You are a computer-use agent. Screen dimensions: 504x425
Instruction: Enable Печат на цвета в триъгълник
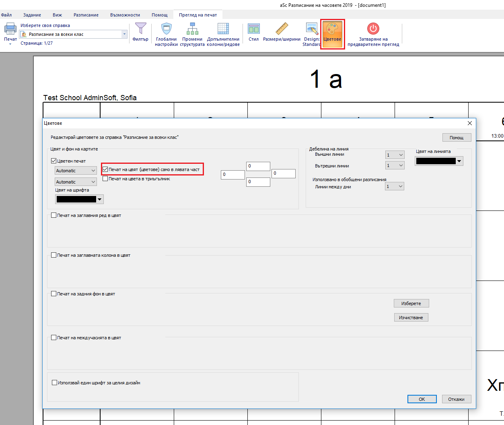[x=105, y=179]
